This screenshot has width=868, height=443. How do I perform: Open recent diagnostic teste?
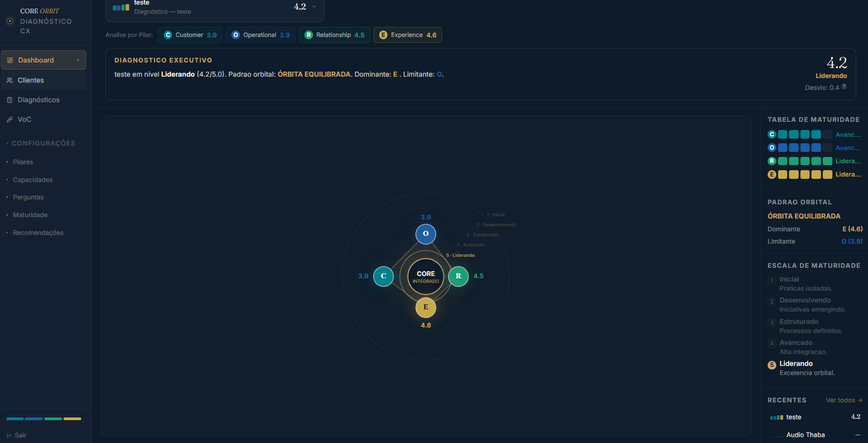815,417
